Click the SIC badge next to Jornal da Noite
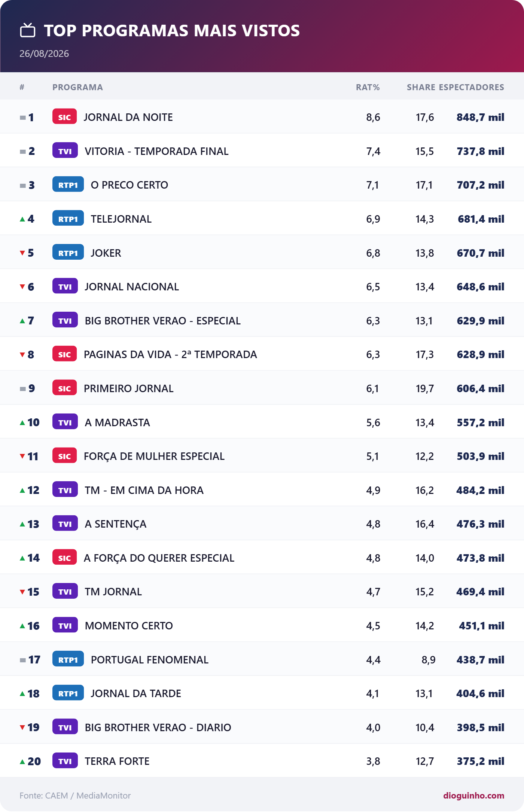Viewport: 524px width, 812px height. coord(65,117)
